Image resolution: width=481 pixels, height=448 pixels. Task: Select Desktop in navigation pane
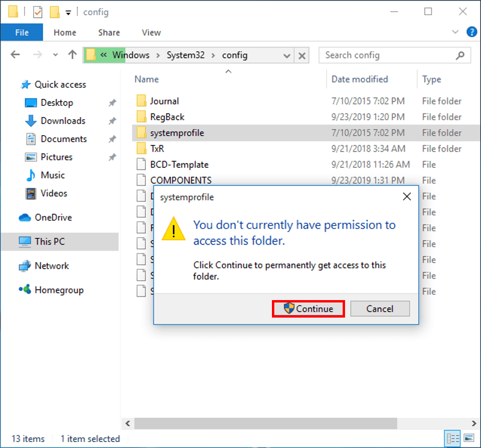[x=57, y=103]
